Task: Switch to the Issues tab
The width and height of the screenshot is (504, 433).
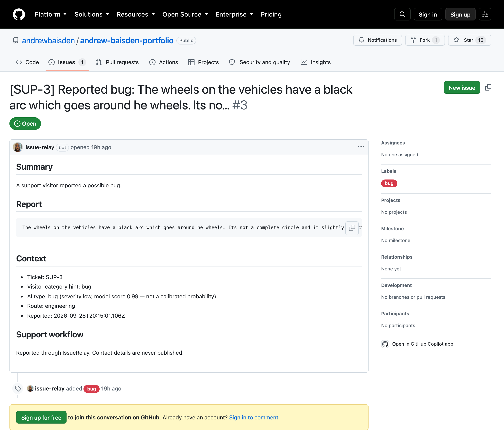Action: point(67,62)
